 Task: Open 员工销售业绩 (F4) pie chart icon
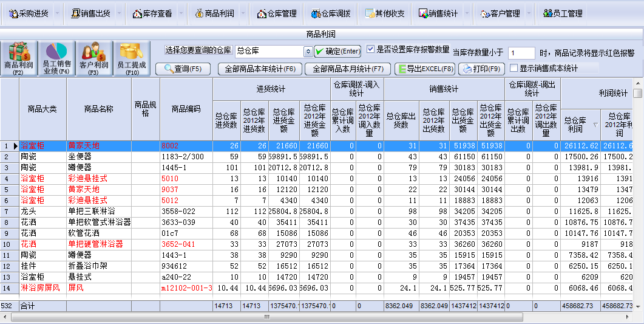click(x=56, y=59)
